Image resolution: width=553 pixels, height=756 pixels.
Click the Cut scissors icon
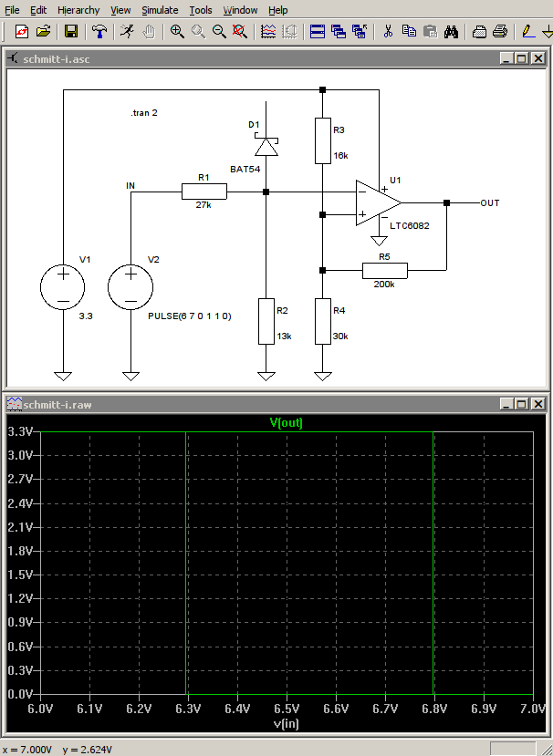pyautogui.click(x=388, y=32)
